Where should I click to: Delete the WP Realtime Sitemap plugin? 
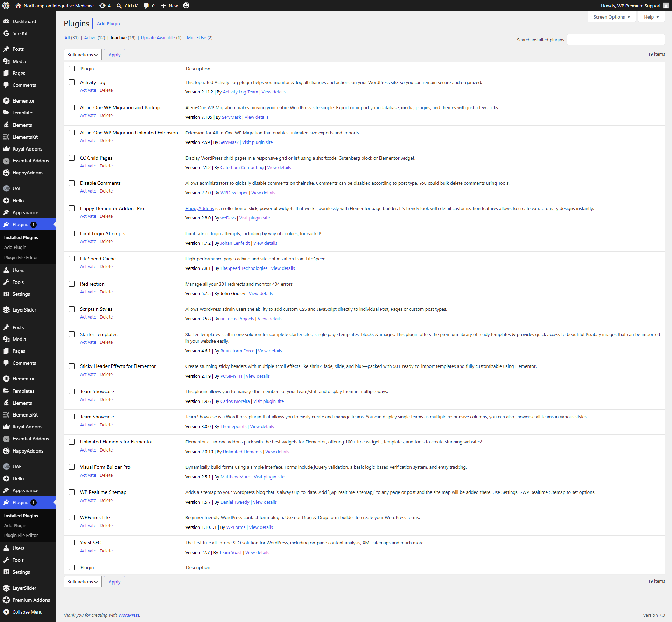coord(106,500)
